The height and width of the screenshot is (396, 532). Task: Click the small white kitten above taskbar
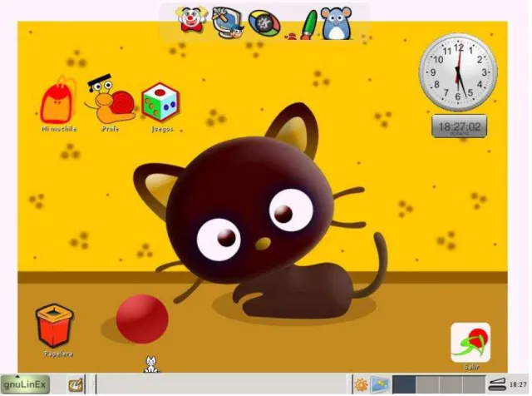coord(151,364)
